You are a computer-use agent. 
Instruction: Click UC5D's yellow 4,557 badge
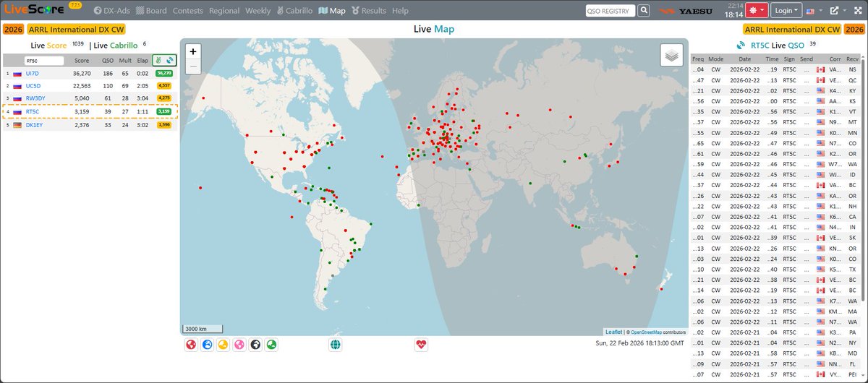[164, 86]
